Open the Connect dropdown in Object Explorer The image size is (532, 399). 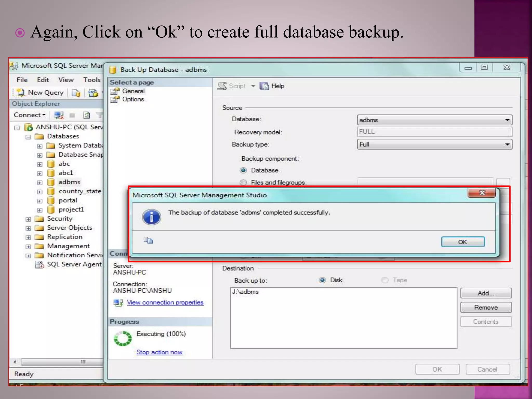(30, 115)
